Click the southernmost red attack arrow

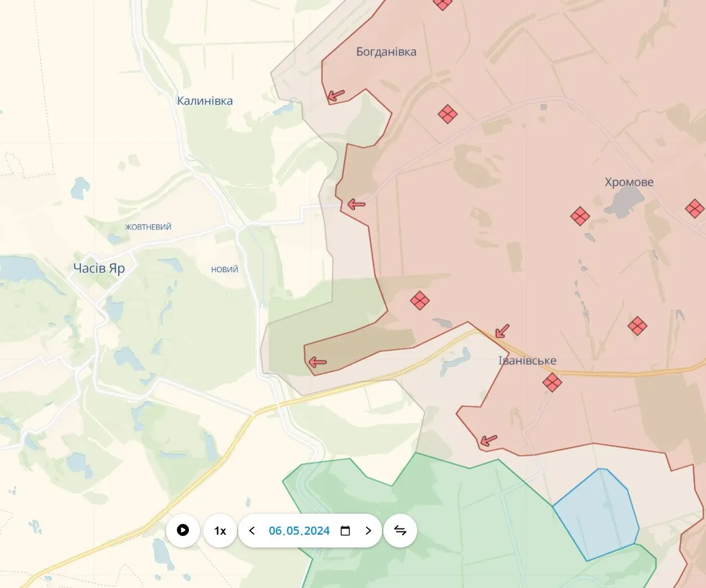pyautogui.click(x=488, y=441)
